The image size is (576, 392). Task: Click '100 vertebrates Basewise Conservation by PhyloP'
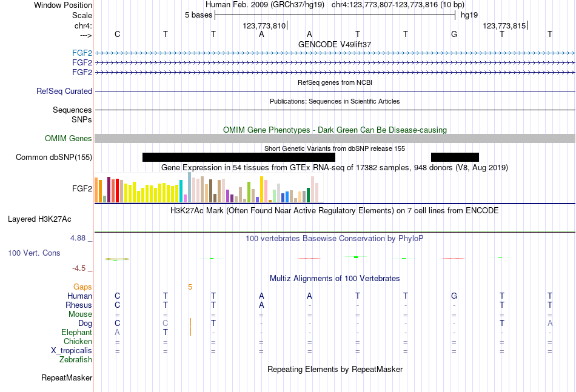(335, 239)
